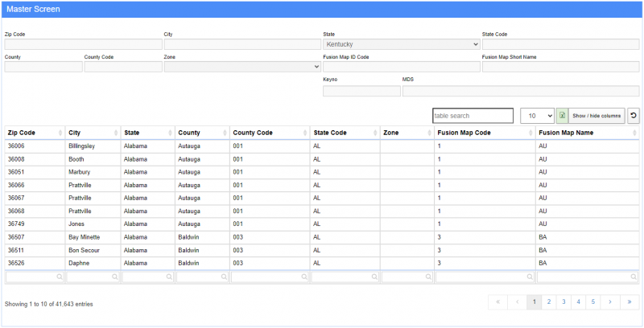This screenshot has width=644, height=328.
Task: Go to next page arrow
Action: (610, 301)
